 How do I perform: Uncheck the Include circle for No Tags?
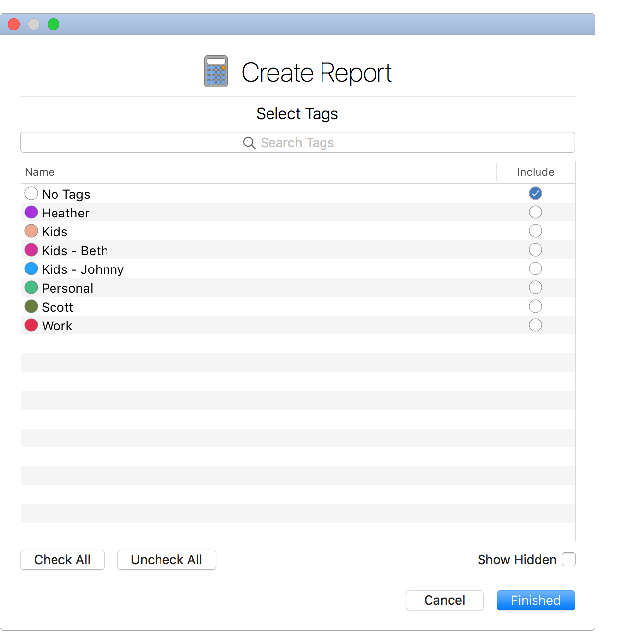535,193
